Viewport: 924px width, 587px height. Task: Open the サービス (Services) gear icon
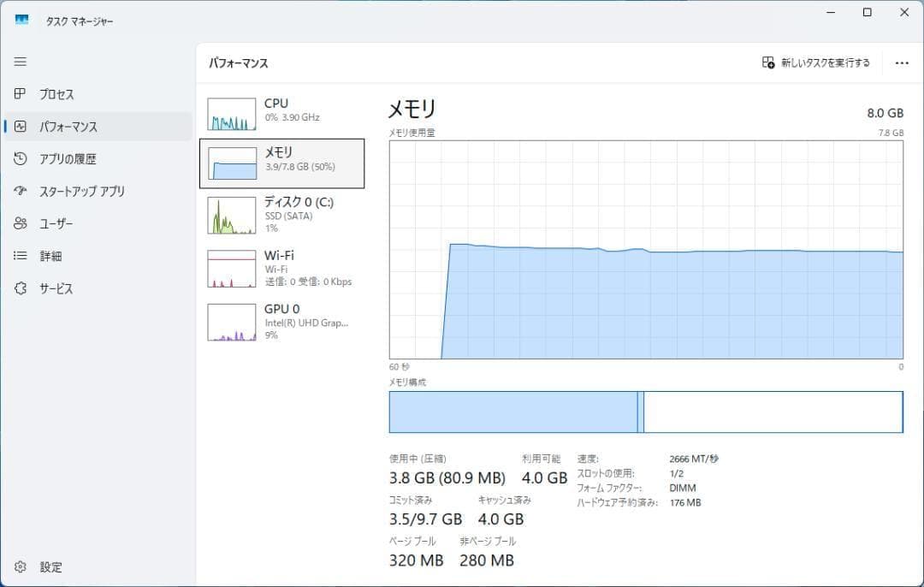pyautogui.click(x=20, y=288)
